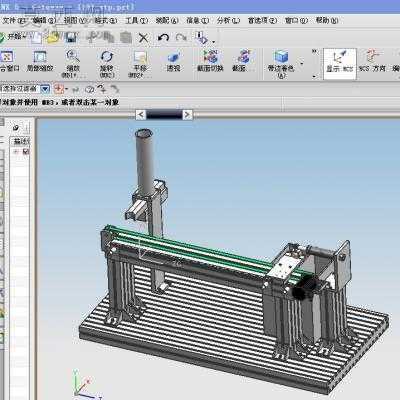
Task: Toggle the 显示 WCS button
Action: click(340, 64)
